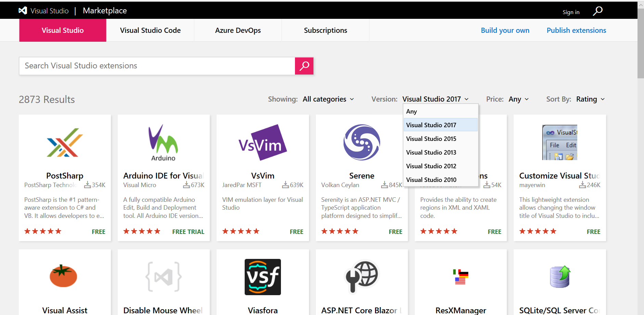Open the Sort By Rating dropdown
The image size is (644, 315).
(590, 99)
